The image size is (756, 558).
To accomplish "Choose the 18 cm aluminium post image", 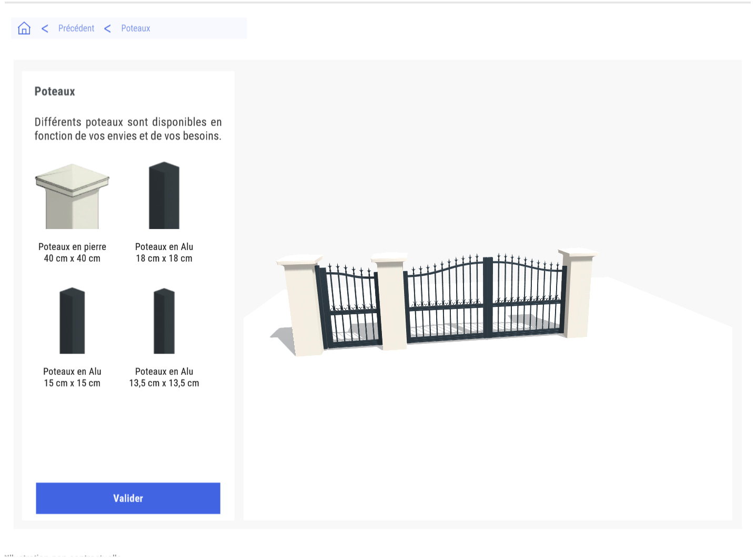I will tap(164, 196).
